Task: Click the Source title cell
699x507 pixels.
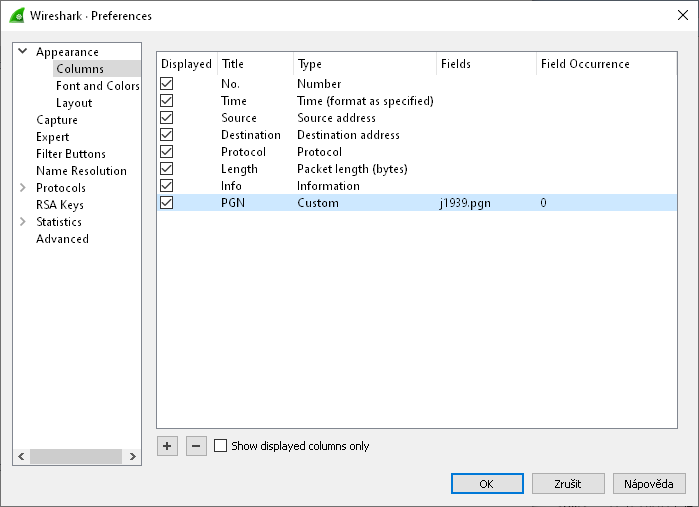Action: pyautogui.click(x=238, y=118)
